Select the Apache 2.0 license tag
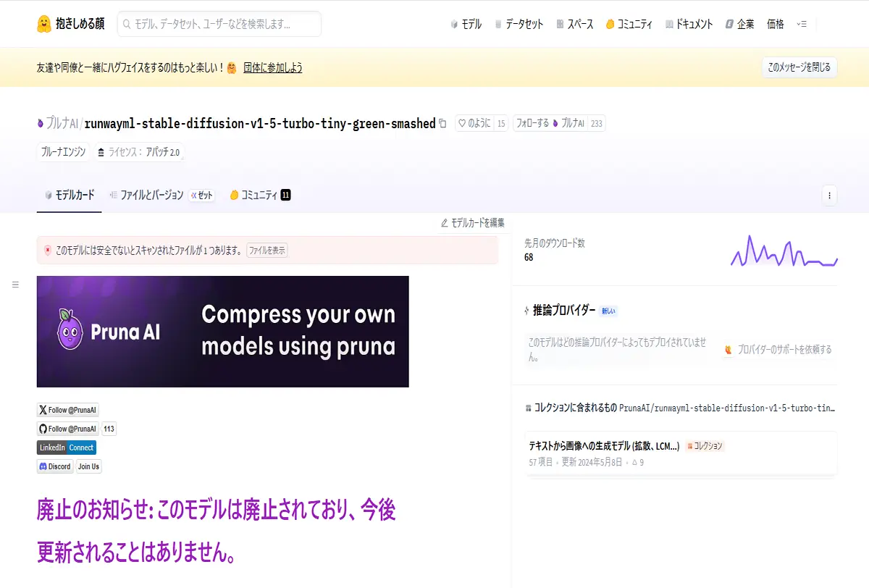This screenshot has width=869, height=588. coord(138,152)
